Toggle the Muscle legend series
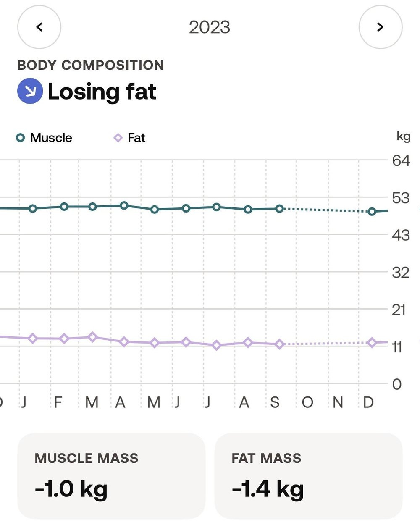420x525 pixels. click(44, 138)
